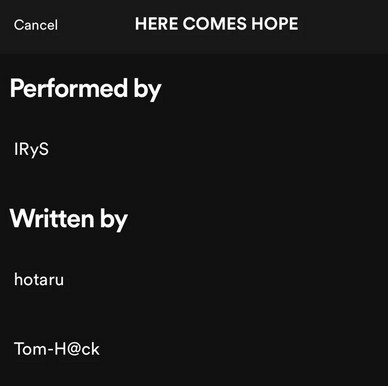Screen dimensions: 388x386
Task: Click the Performed by heading
Action: point(86,89)
